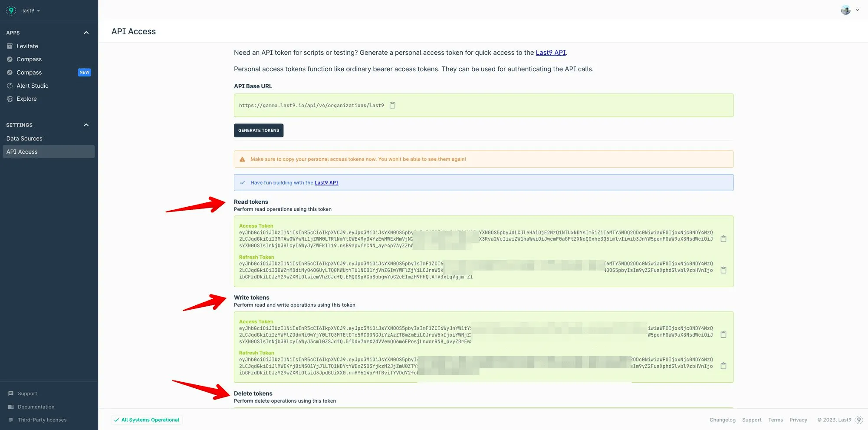Copy the API Base URL with clipboard icon

(x=392, y=105)
